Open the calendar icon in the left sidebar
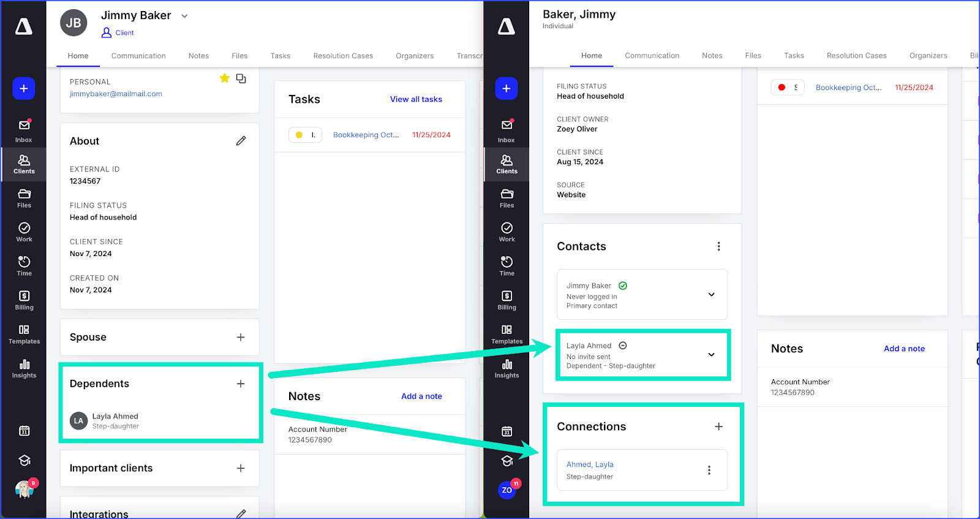Viewport: 980px width, 519px height. [x=24, y=431]
